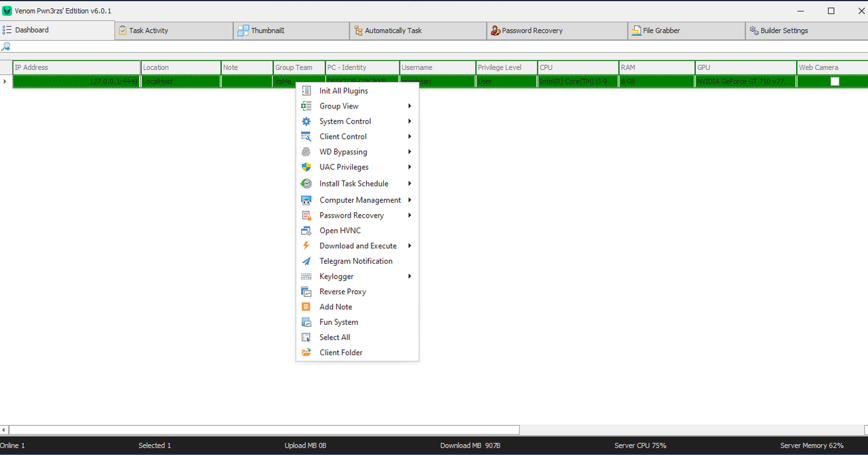The height and width of the screenshot is (455, 868).
Task: Click the Server CPU 75% status text
Action: 640,446
